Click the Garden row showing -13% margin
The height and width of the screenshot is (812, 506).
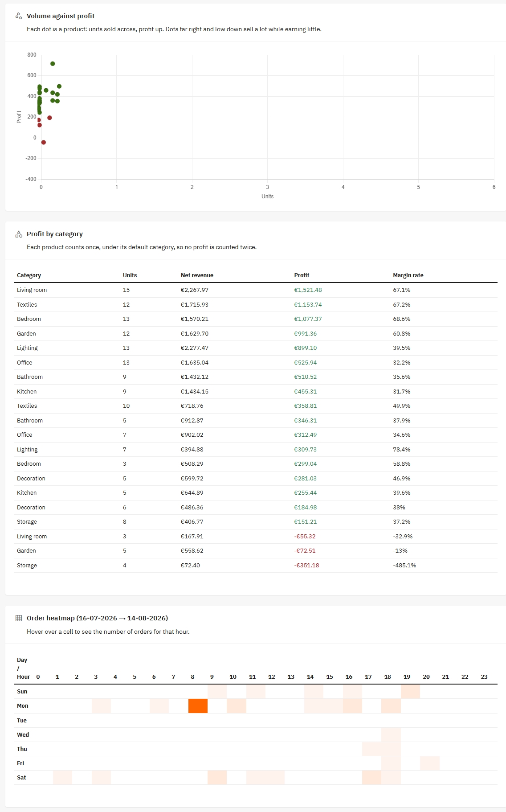coord(256,551)
